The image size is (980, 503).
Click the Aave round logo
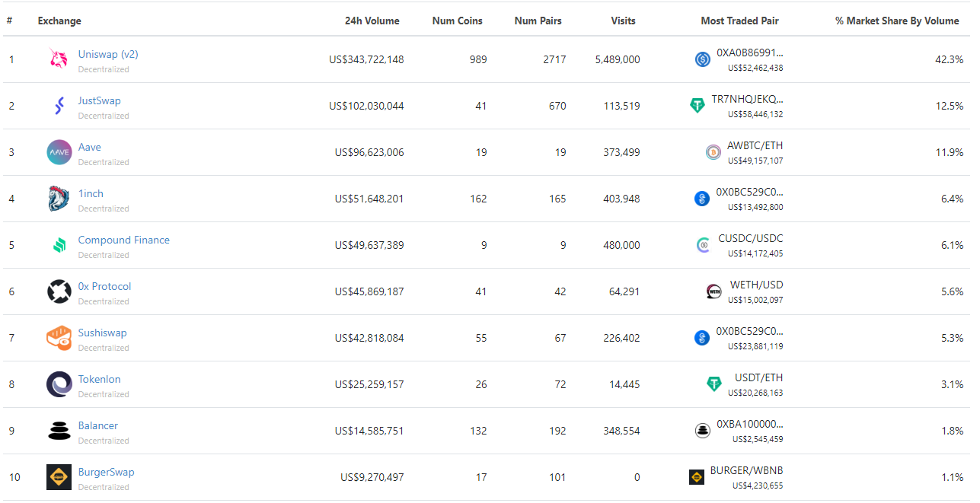click(x=59, y=152)
